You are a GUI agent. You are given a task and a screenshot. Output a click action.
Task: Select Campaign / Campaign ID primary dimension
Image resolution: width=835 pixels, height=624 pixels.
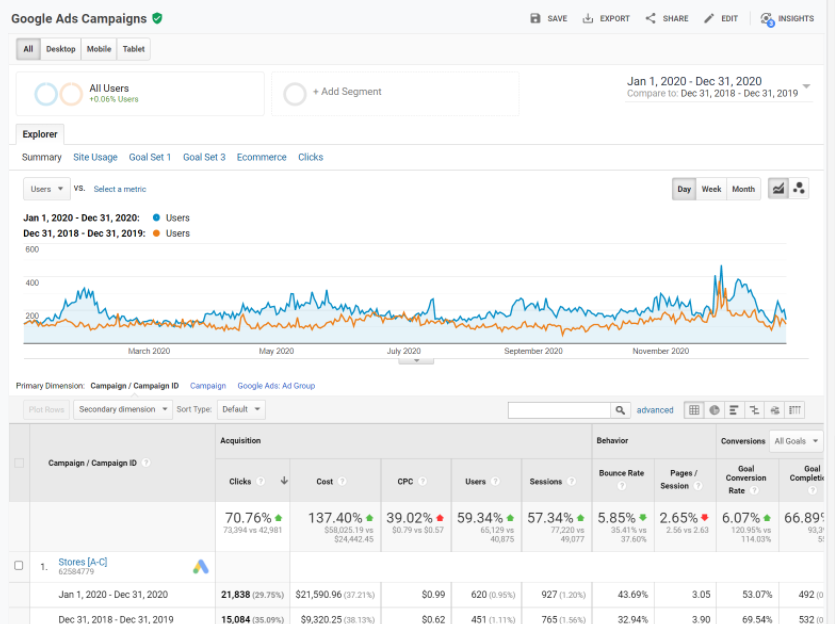pyautogui.click(x=135, y=385)
